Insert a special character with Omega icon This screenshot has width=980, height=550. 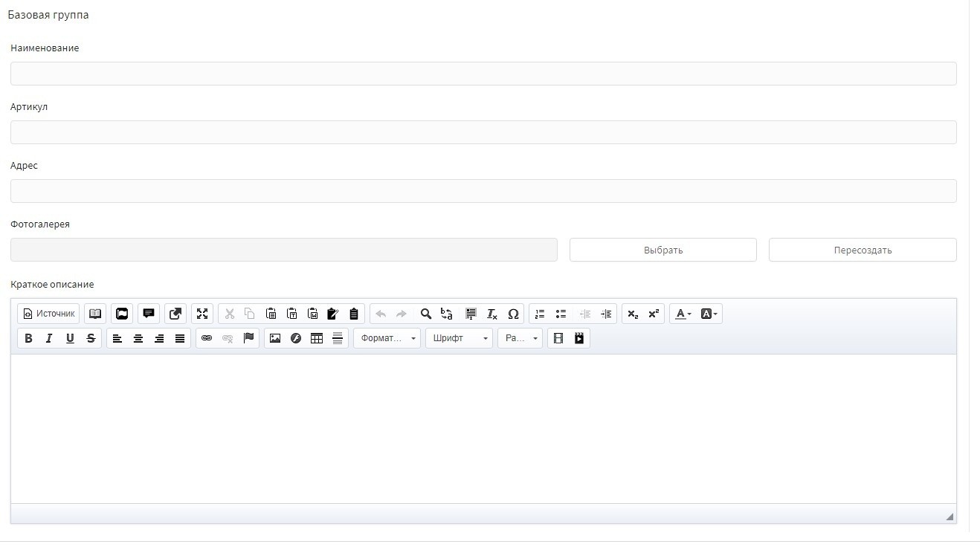point(513,314)
